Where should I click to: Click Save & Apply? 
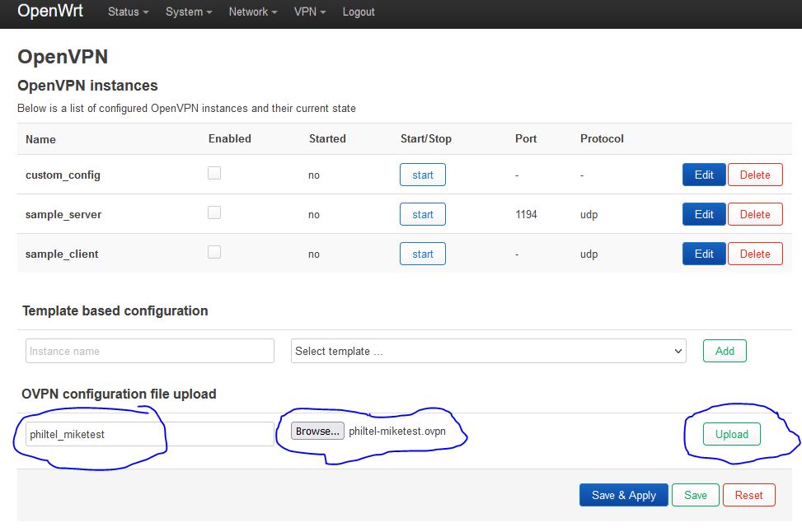pyautogui.click(x=623, y=495)
